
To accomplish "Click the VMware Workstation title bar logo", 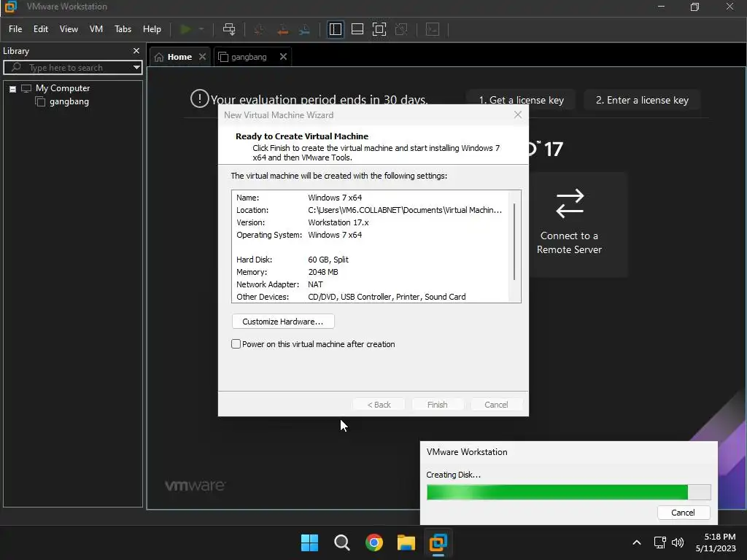I will click(x=10, y=7).
